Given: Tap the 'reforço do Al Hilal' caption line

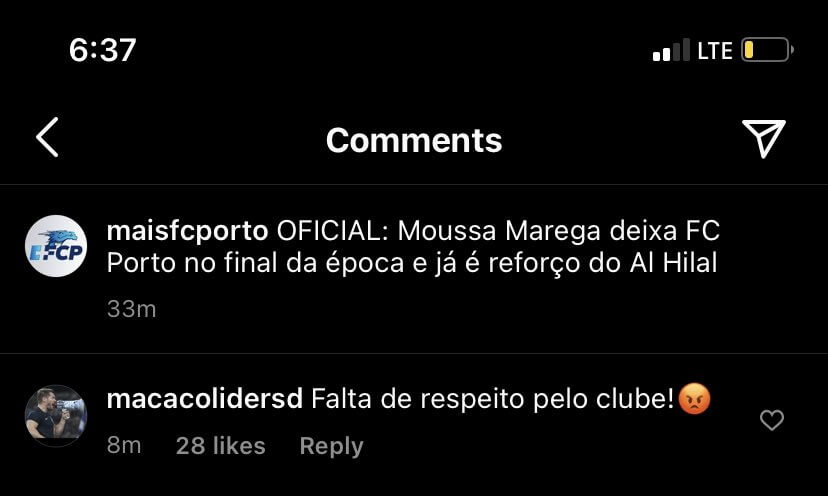Looking at the screenshot, I should pos(603,263).
